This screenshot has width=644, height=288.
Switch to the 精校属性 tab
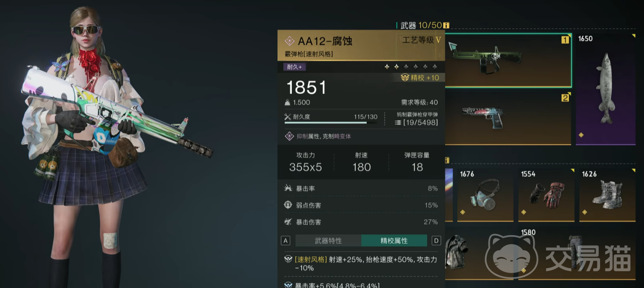pyautogui.click(x=394, y=241)
